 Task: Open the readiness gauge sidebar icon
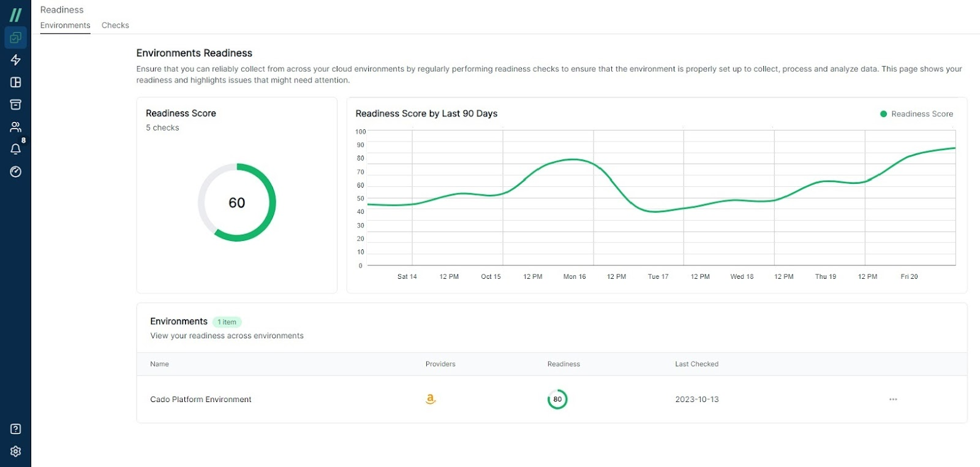point(16,172)
